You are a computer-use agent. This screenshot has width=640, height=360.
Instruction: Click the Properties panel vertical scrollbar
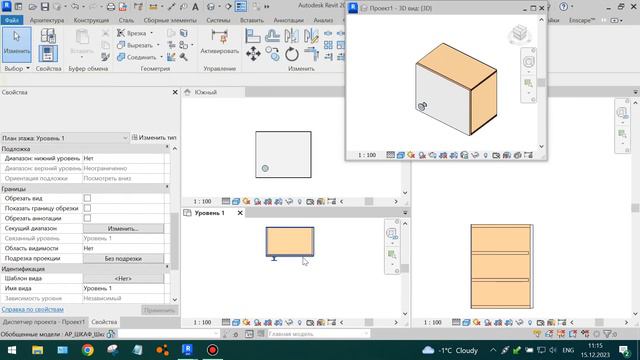175,241
